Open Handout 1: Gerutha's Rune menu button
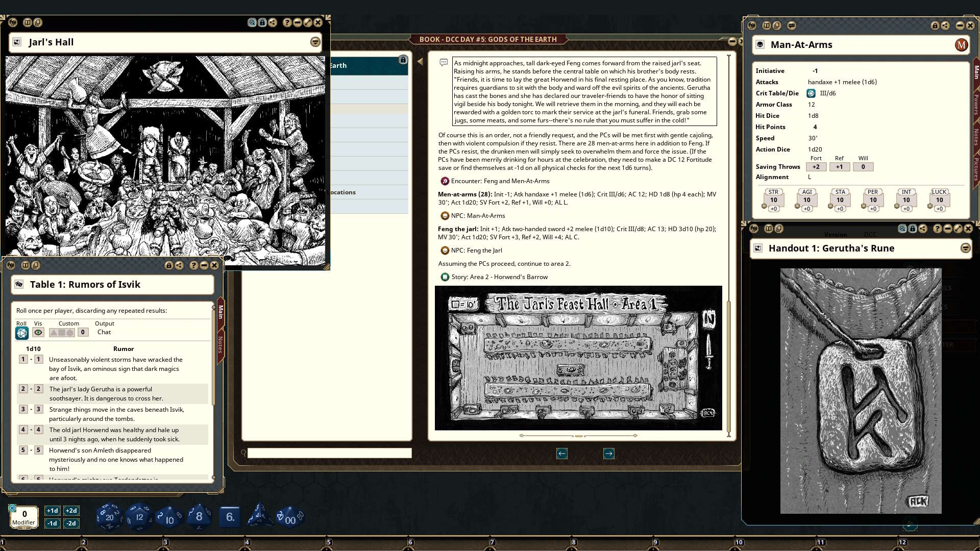Screen dimensions: 980x551 pyautogui.click(x=965, y=248)
